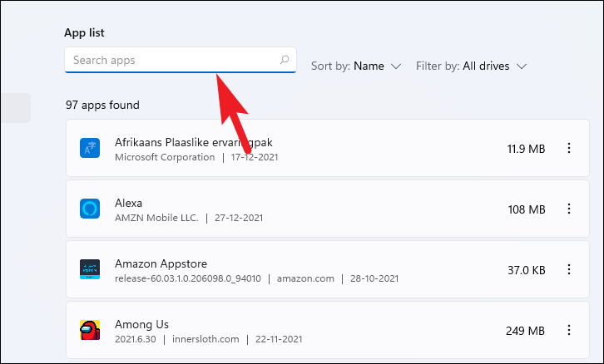Click the Amazon Appstore app icon
The image size is (604, 364).
(90, 268)
